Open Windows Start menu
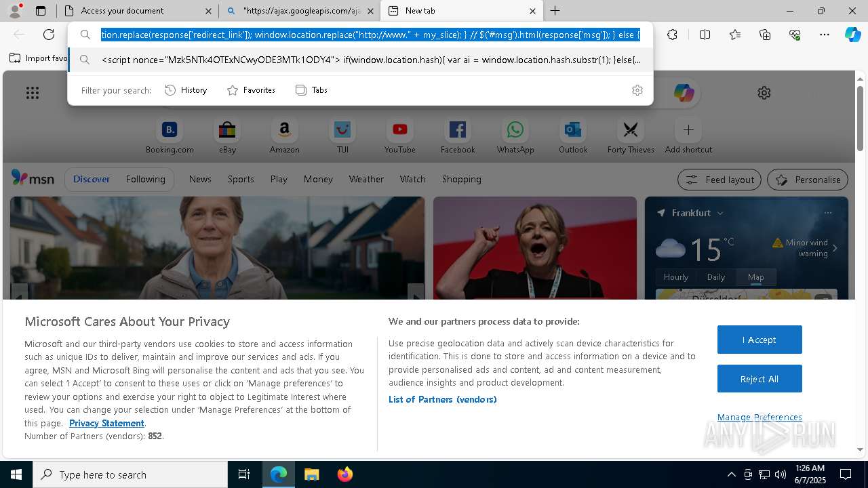The height and width of the screenshot is (488, 868). point(16,474)
